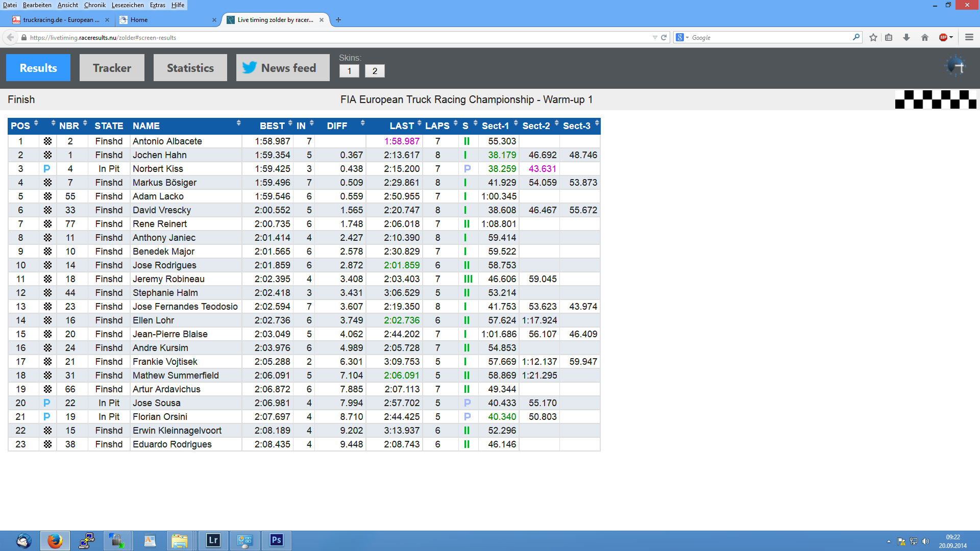Click the Twitter bird icon
The image size is (980, 551).
click(249, 67)
